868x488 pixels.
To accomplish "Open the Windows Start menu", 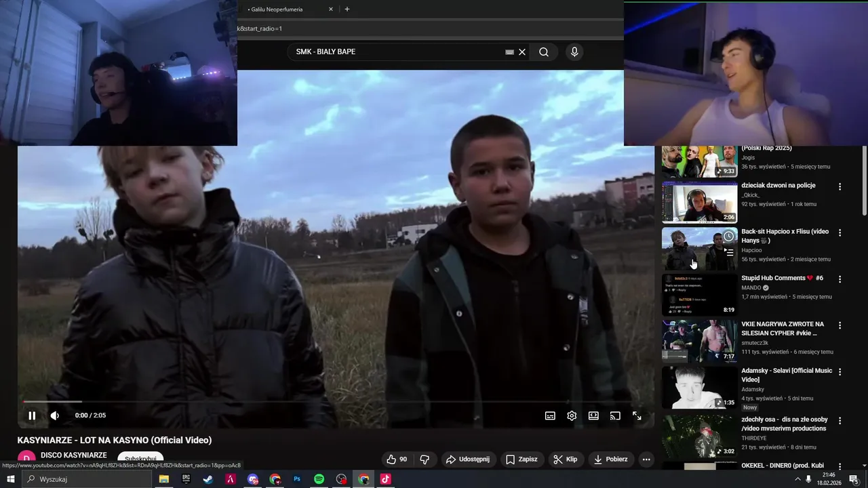I will (10, 479).
